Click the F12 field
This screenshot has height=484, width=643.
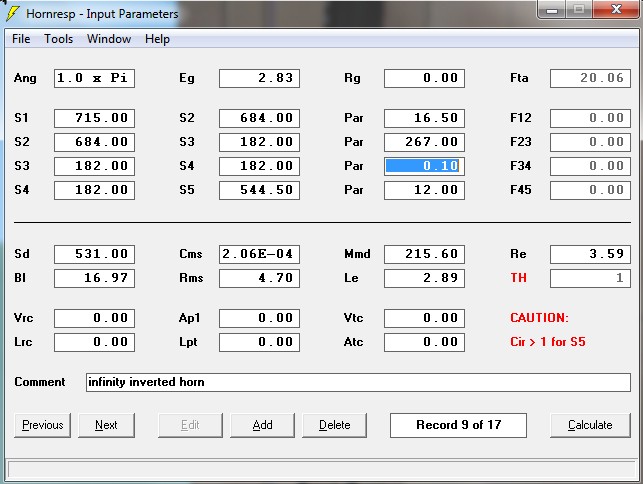point(590,118)
